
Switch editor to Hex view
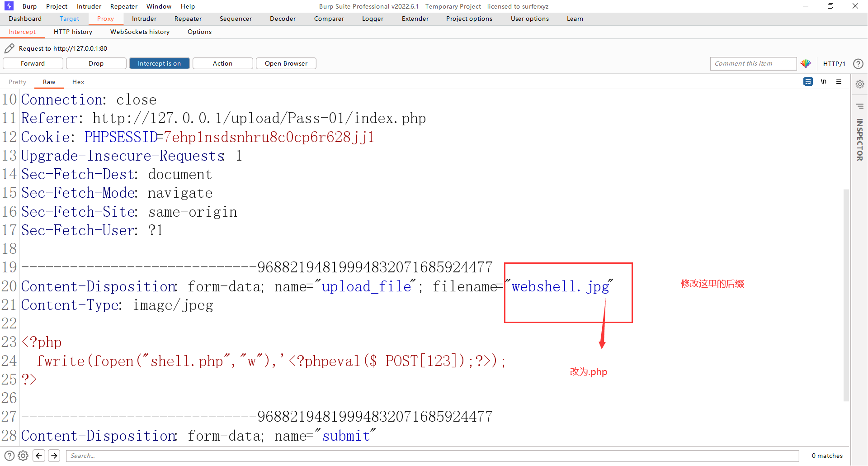[78, 82]
